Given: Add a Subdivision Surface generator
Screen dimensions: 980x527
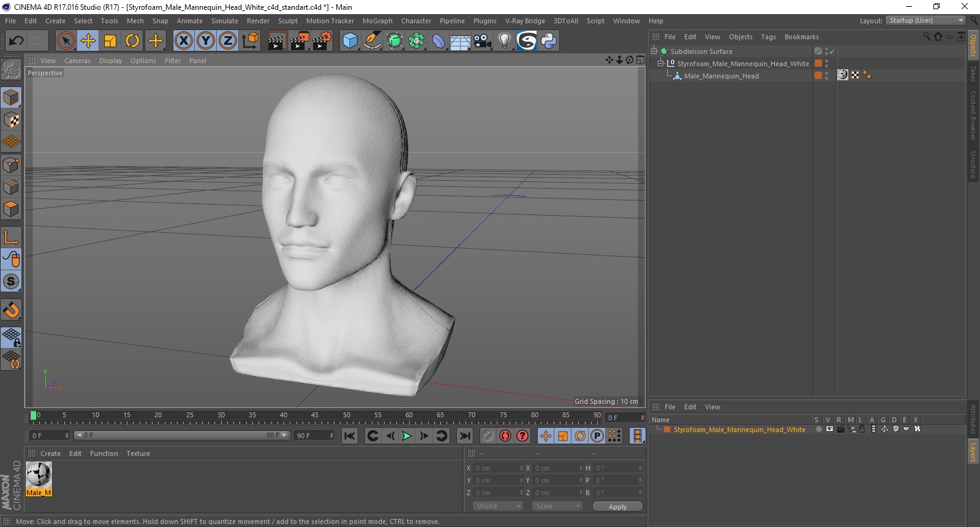Looking at the screenshot, I should [x=394, y=40].
